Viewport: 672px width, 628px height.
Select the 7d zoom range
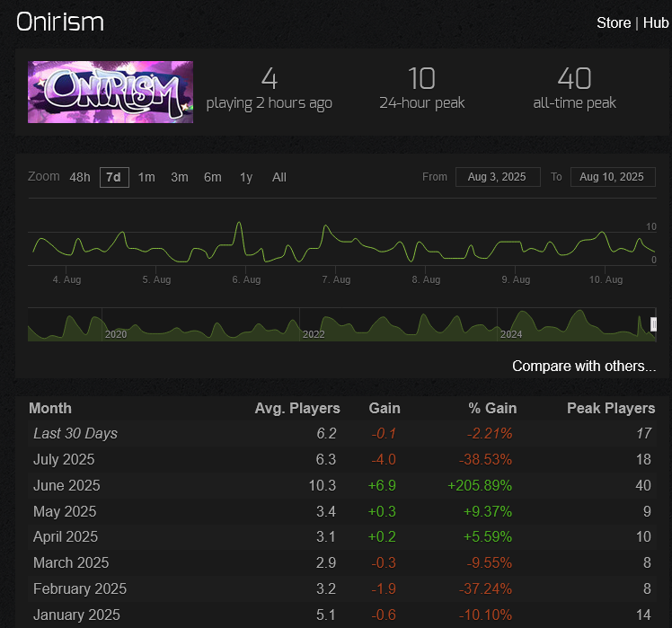114,177
